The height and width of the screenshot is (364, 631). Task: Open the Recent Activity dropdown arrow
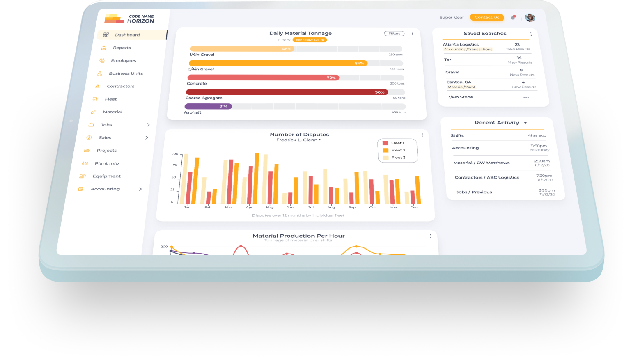(x=525, y=123)
